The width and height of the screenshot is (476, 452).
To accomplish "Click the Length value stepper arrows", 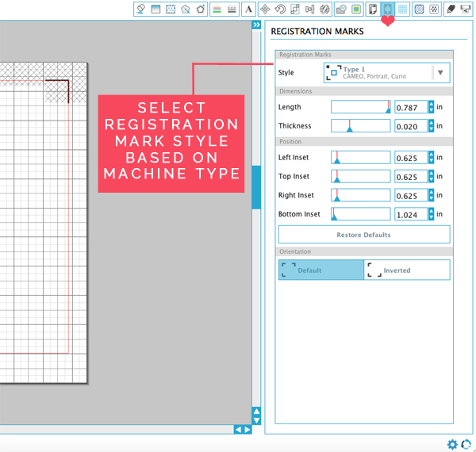I will click(x=432, y=107).
